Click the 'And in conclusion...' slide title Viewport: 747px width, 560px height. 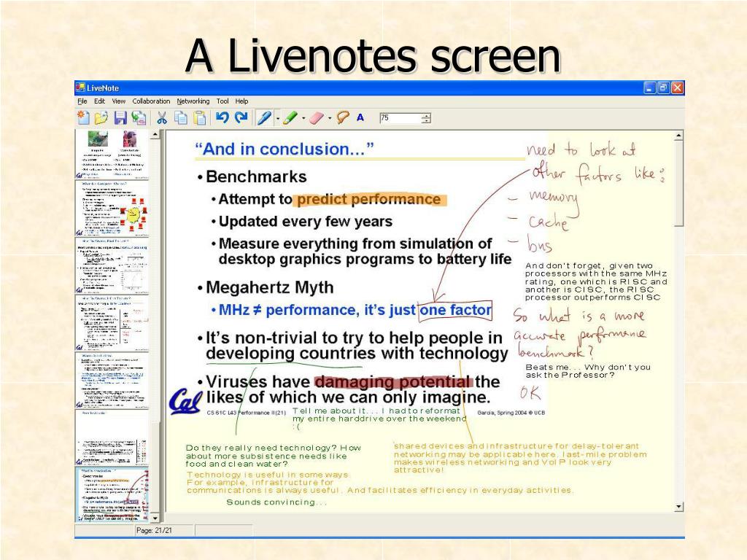pos(285,149)
